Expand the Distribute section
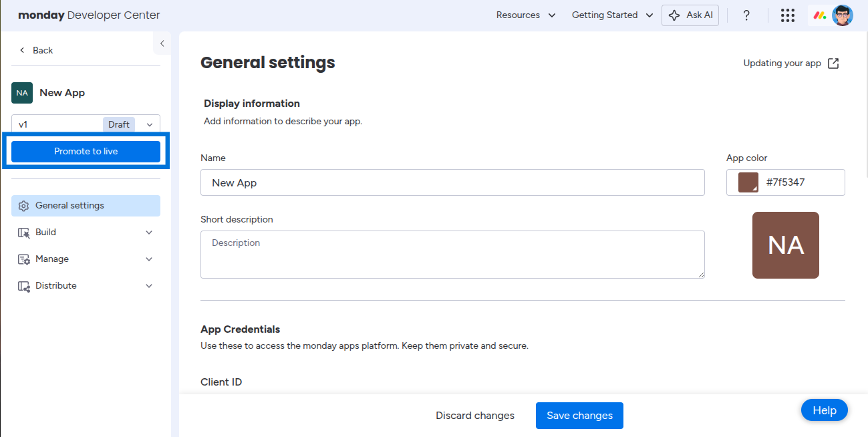Screen dimensions: 868x437 pos(86,286)
